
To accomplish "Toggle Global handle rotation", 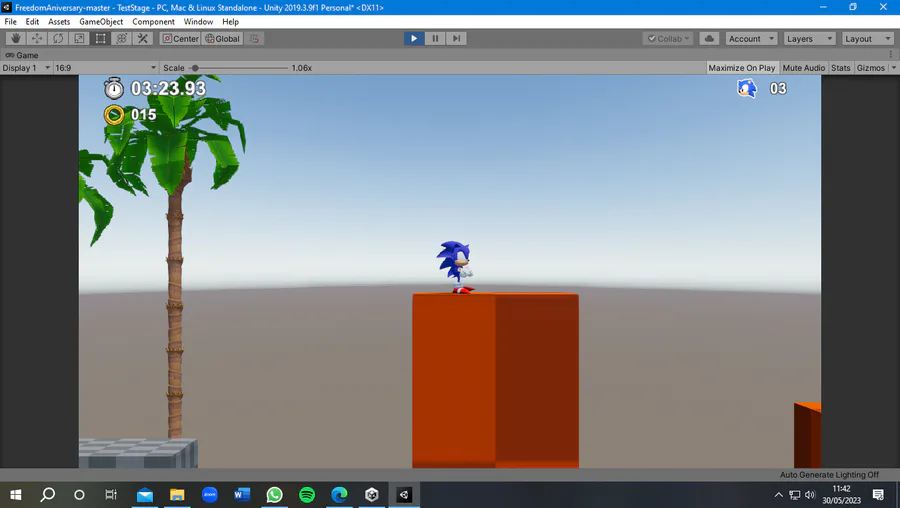I will (223, 38).
